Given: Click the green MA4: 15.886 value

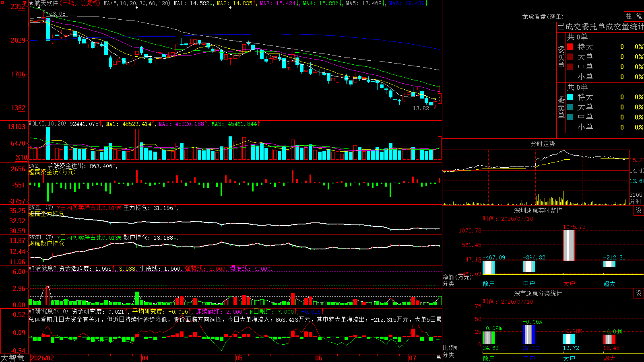Looking at the screenshot, I should click(x=322, y=3).
